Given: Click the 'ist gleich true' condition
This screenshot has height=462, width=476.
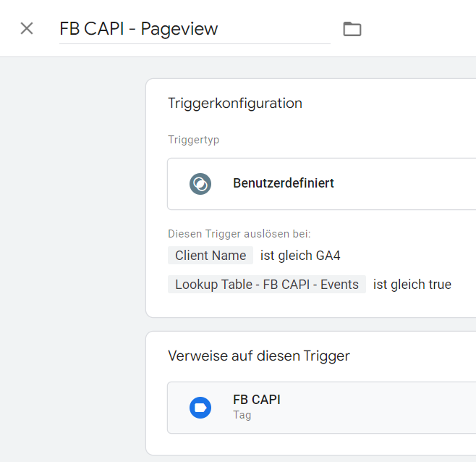Looking at the screenshot, I should coord(412,285).
